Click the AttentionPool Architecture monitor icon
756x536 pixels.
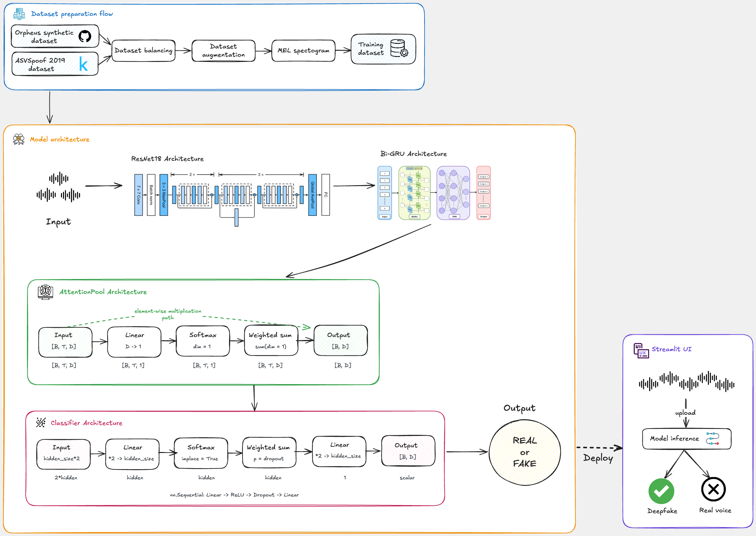(45, 292)
